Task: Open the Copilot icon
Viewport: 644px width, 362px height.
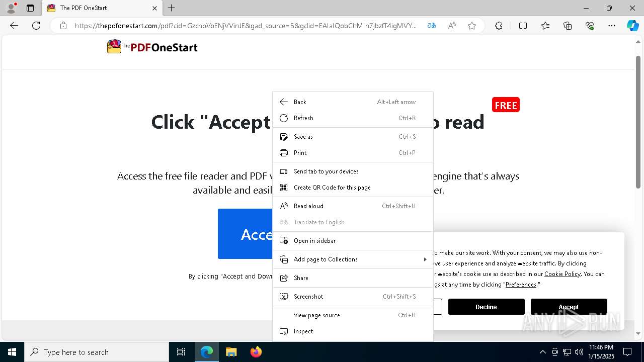Action: (632, 26)
